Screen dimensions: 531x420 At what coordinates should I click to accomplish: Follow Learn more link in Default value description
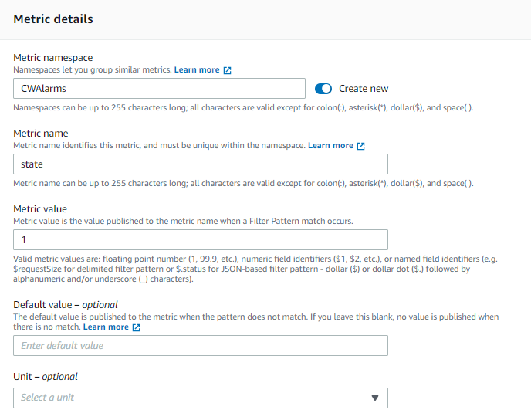(106, 327)
